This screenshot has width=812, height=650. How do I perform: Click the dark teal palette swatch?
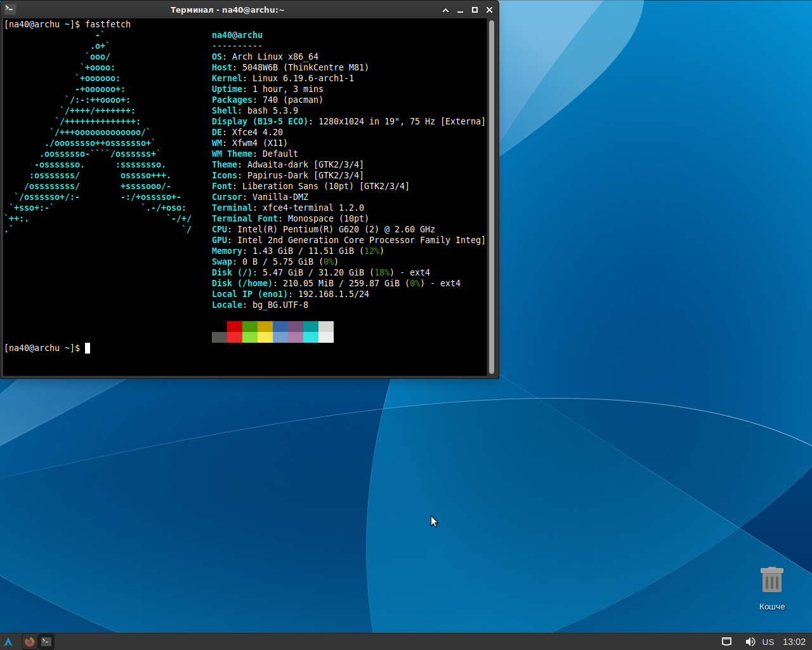coord(311,326)
